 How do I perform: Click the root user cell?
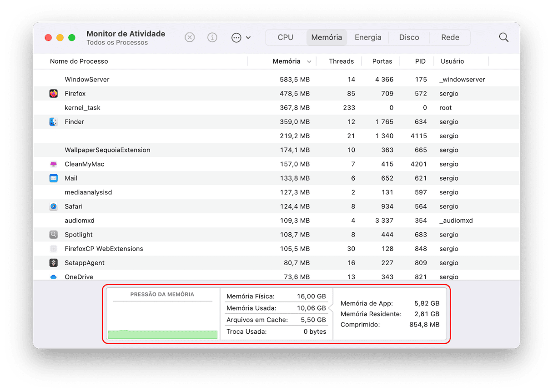point(446,108)
